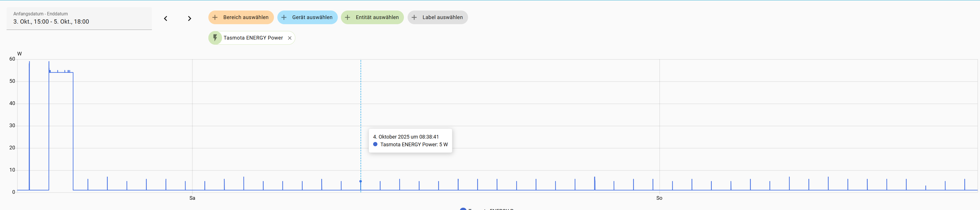980x210 pixels.
Task: Click the lightning bolt icon on Tasmota chip
Action: [x=215, y=38]
